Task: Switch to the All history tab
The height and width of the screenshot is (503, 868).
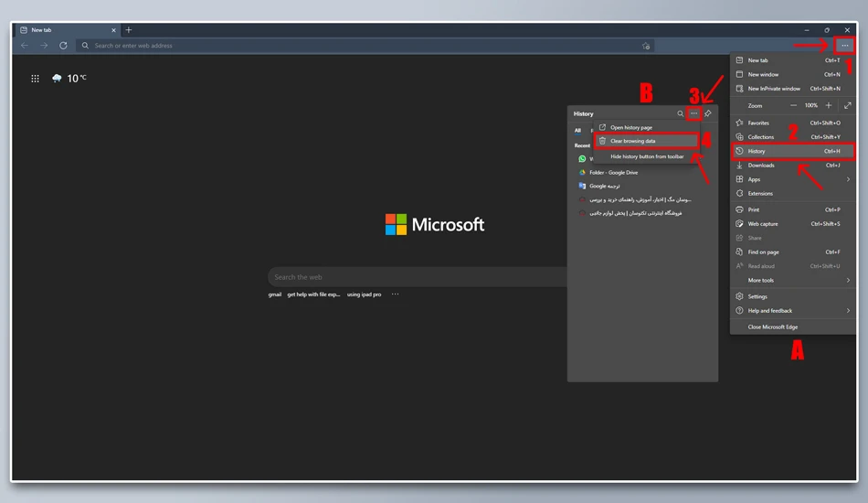Action: pyautogui.click(x=577, y=131)
